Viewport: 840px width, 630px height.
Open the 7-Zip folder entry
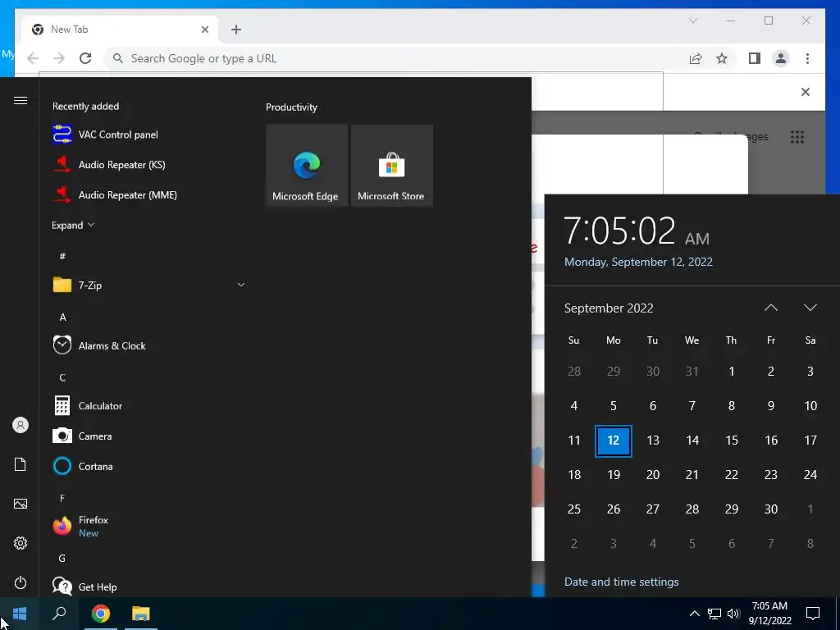(x=148, y=285)
